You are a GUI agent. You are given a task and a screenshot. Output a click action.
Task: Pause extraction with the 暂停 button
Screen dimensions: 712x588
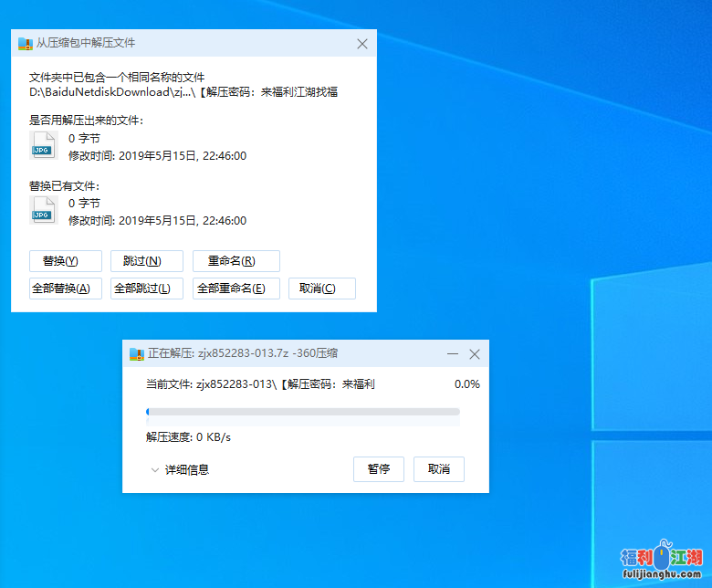click(379, 469)
